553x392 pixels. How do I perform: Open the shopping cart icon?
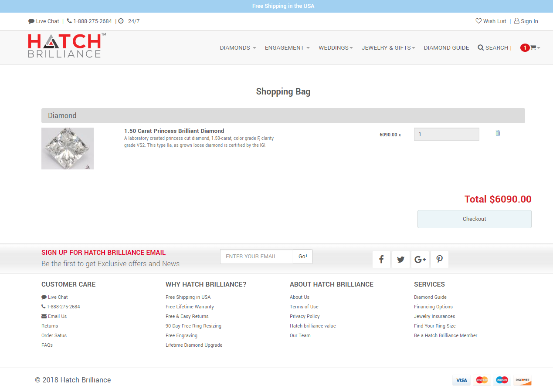(x=533, y=47)
